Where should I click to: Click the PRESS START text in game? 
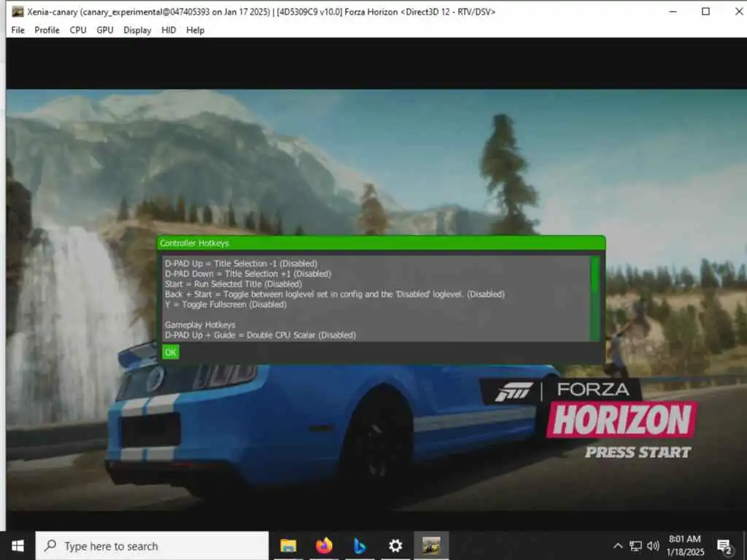coord(638,452)
